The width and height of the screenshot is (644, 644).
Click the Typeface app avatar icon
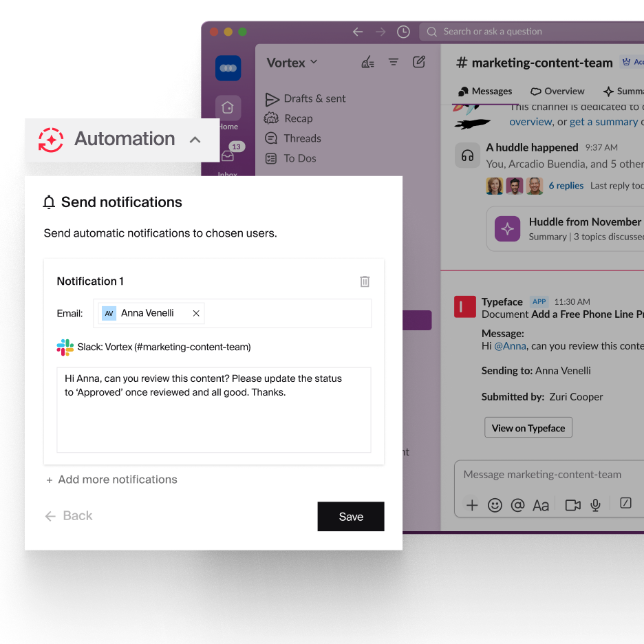pos(465,307)
